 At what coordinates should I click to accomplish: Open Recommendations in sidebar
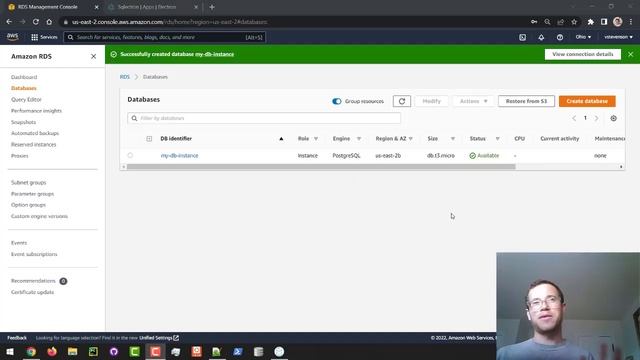[33, 281]
